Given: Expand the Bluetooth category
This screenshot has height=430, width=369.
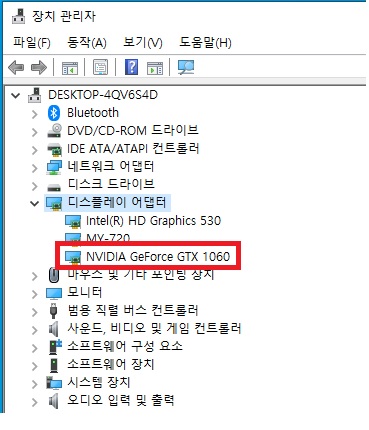Looking at the screenshot, I should click(35, 114).
